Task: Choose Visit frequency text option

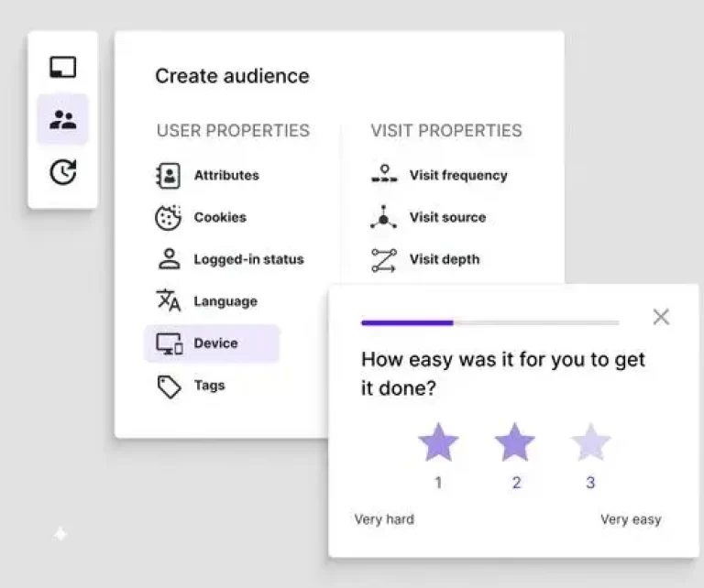Action: [458, 175]
